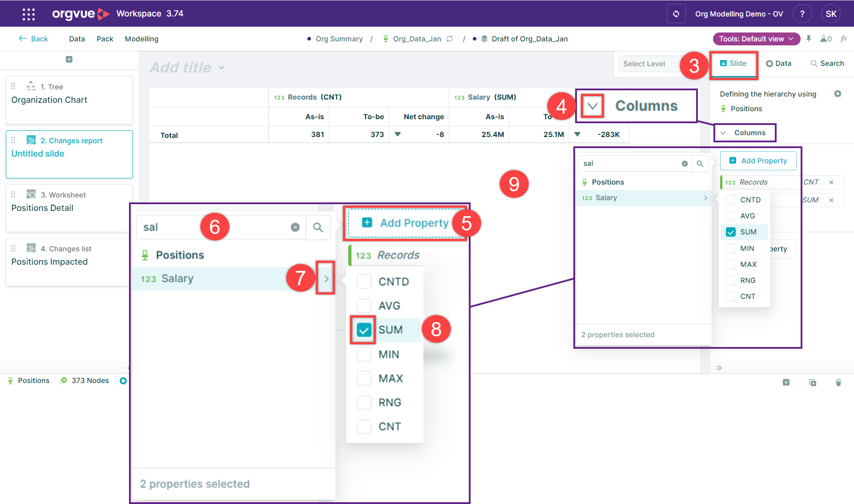
Task: Remove the Records CNT property with its x
Action: (831, 182)
